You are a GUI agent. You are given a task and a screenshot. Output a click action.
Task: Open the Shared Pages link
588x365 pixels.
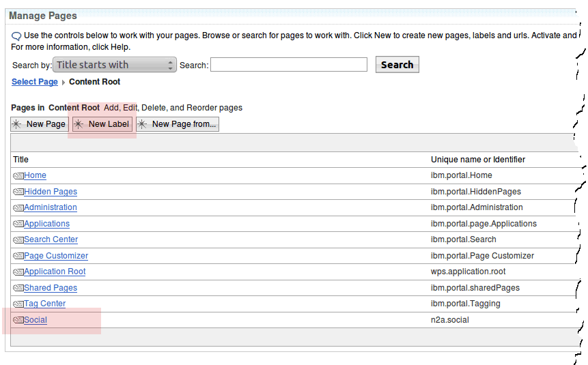51,288
